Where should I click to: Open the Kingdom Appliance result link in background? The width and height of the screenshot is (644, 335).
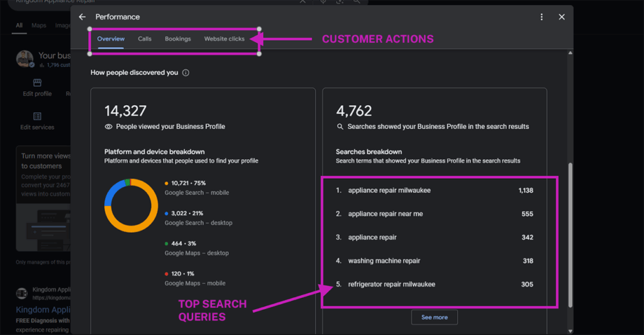click(43, 310)
